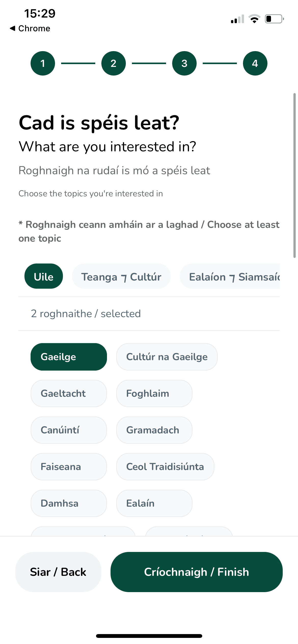Screen dimensions: 298x644
Task: Deselect the Gaeilge topic chip
Action: [x=69, y=357]
